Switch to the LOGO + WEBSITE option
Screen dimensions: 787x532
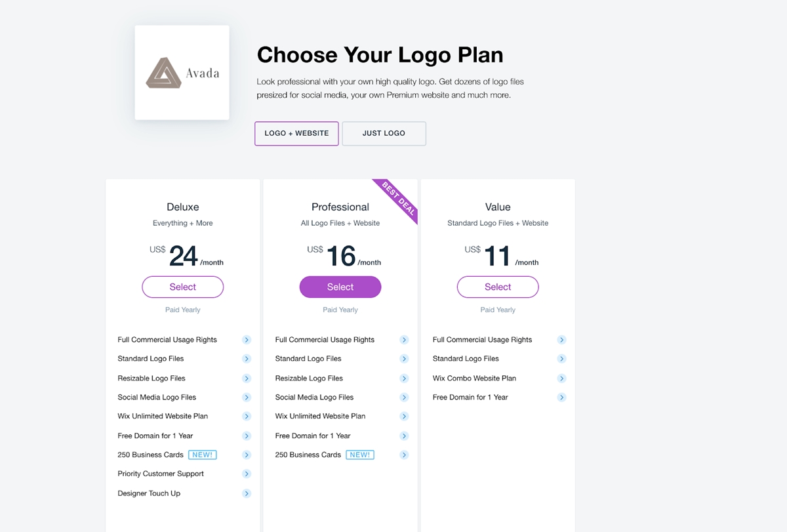coord(296,133)
